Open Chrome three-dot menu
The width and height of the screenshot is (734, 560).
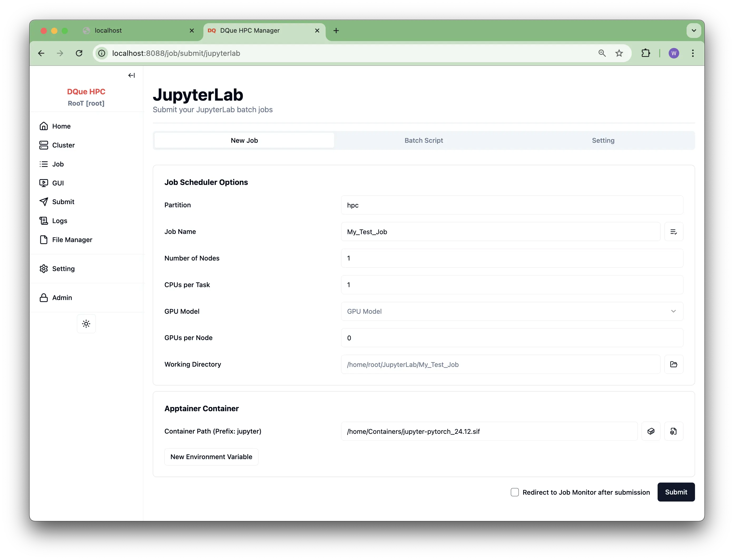(693, 53)
